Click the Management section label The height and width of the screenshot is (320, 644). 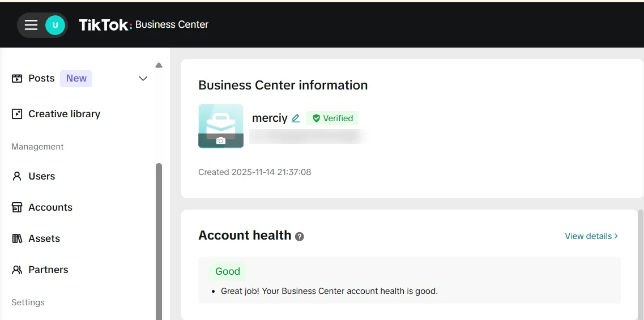37,147
